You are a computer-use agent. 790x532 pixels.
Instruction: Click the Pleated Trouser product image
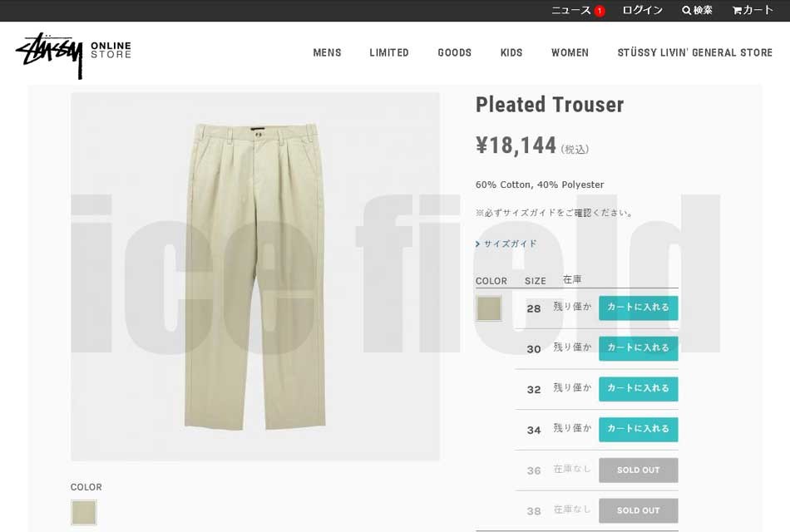255,277
